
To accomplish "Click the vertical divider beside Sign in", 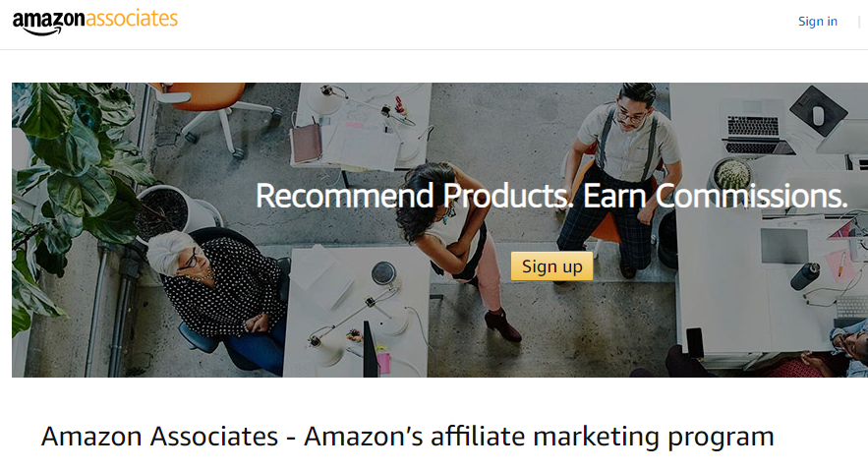I will click(x=859, y=21).
